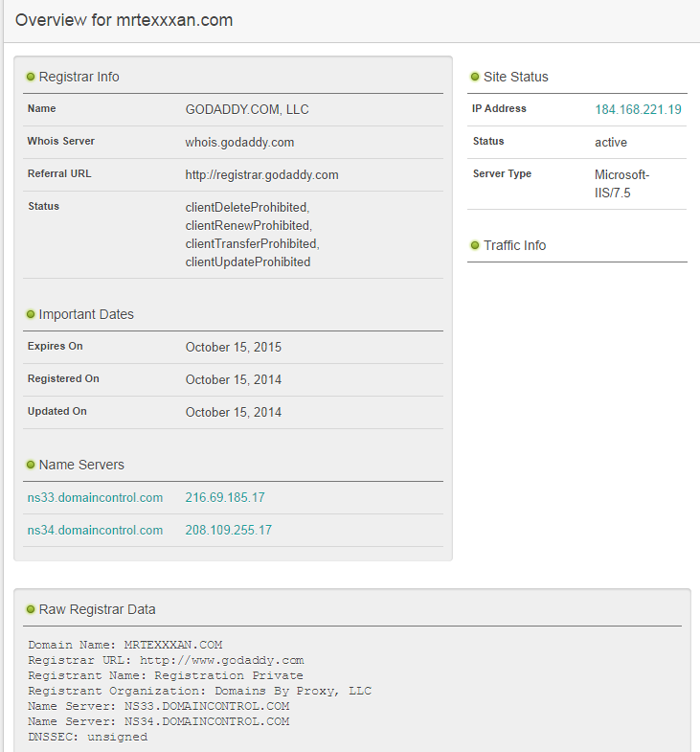Click the Traffic Info section heading
This screenshot has height=752, width=700.
514,245
